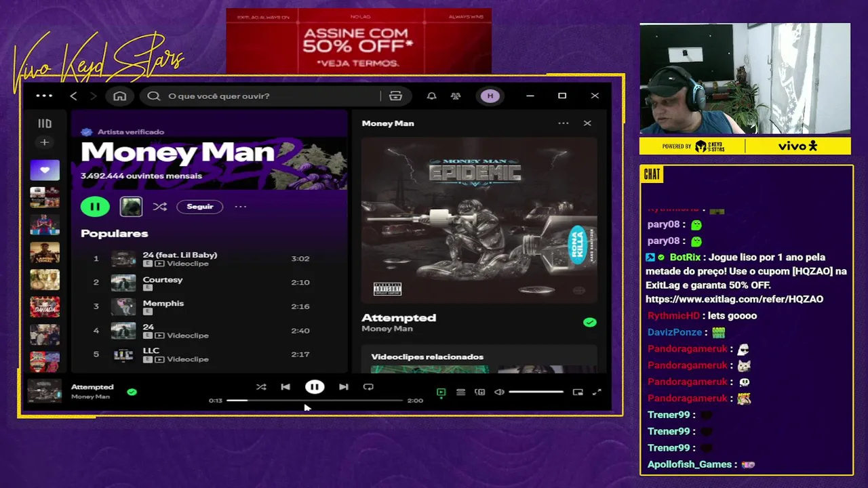868x488 pixels.
Task: Open 'Attempted' title in bottom player bar
Action: (92, 387)
